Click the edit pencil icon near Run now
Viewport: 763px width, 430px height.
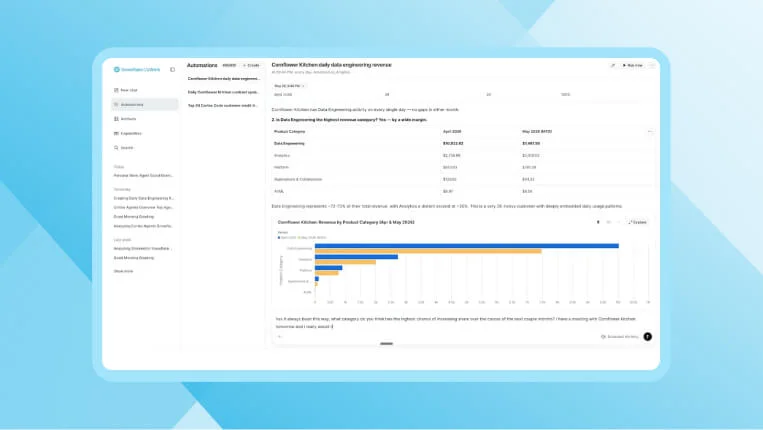coord(613,65)
